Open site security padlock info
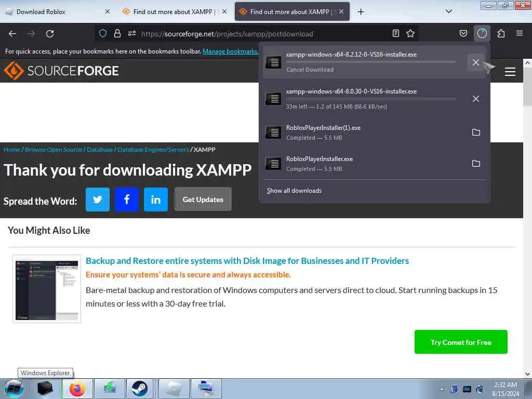Screen dimensions: 532x399 [117, 33]
